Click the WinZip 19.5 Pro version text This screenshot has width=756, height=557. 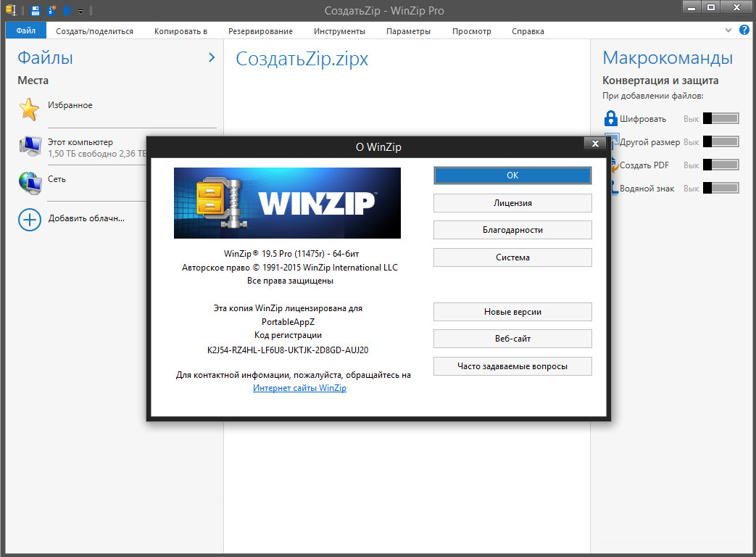[x=291, y=254]
